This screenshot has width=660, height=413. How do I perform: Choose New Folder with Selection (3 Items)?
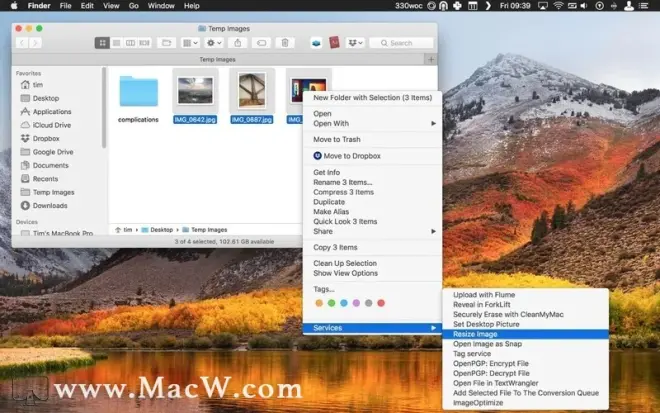[x=372, y=98]
